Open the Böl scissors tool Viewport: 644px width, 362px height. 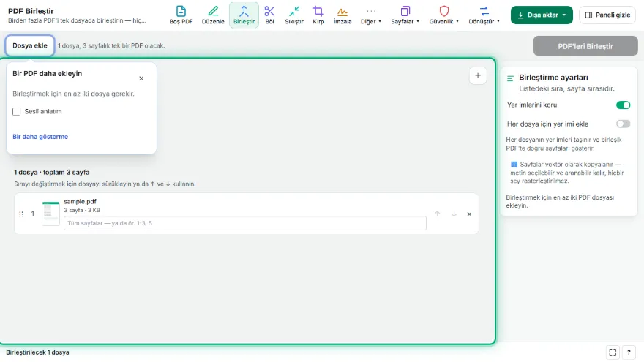click(269, 15)
